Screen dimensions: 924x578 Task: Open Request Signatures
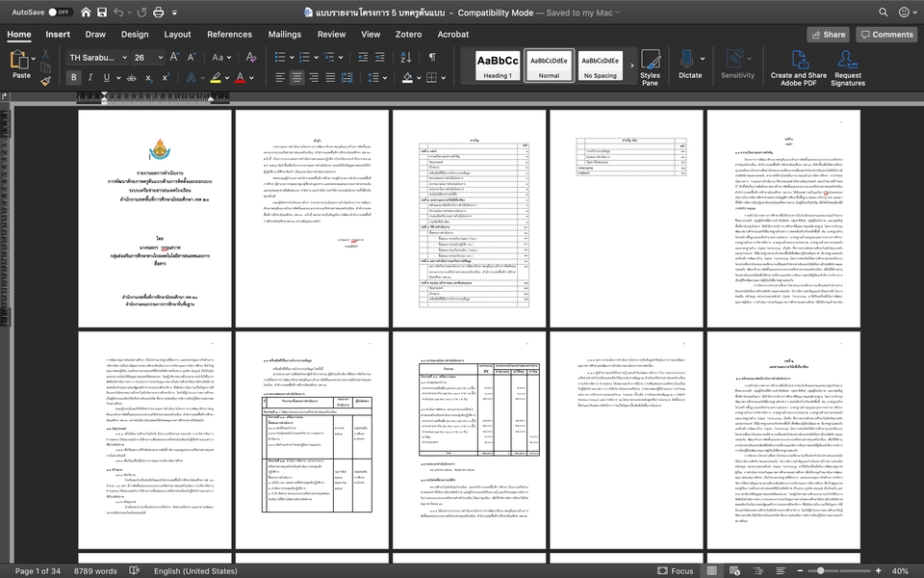(x=848, y=67)
